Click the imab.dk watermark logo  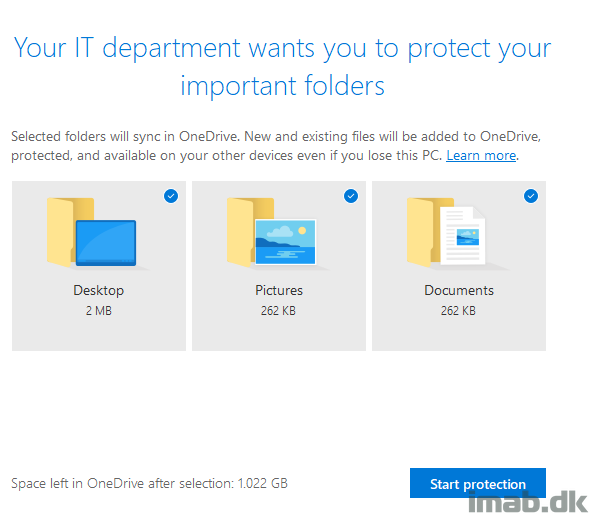(x=528, y=502)
